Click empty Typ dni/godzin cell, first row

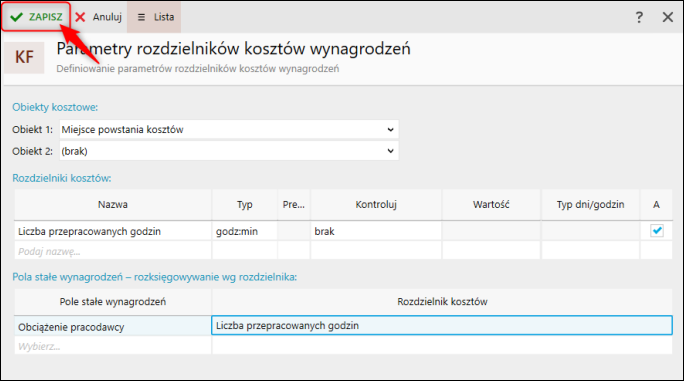pos(591,231)
